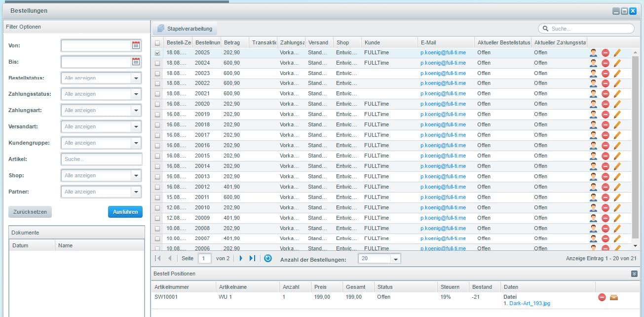Viewport: 644px width, 317px height.
Task: Open the calendar picker for Von
Action: [136, 45]
